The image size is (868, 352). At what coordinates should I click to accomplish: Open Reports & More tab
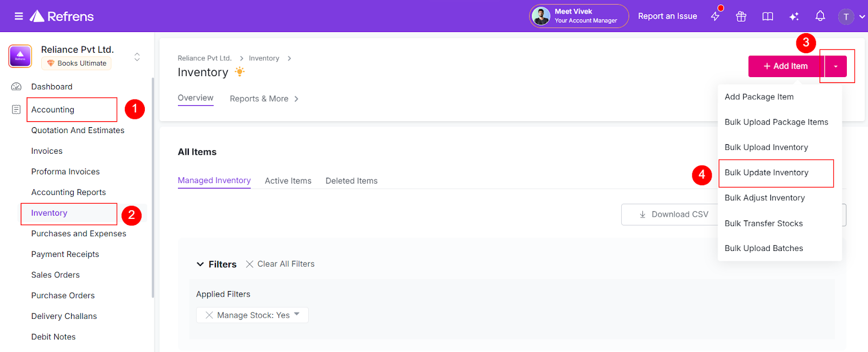259,99
